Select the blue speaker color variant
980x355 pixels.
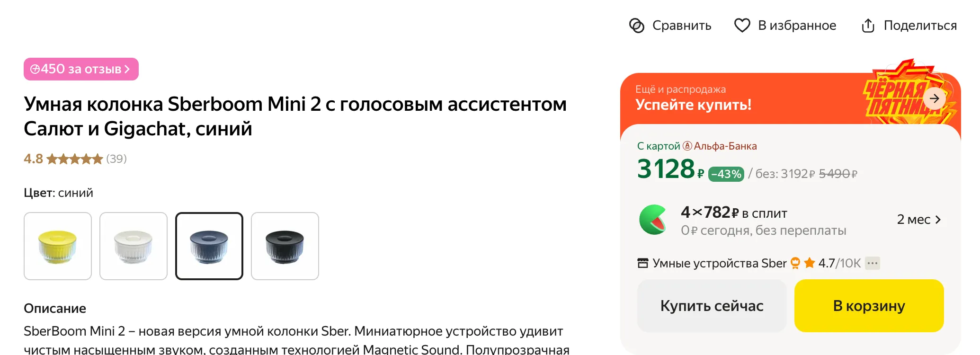[x=209, y=246]
